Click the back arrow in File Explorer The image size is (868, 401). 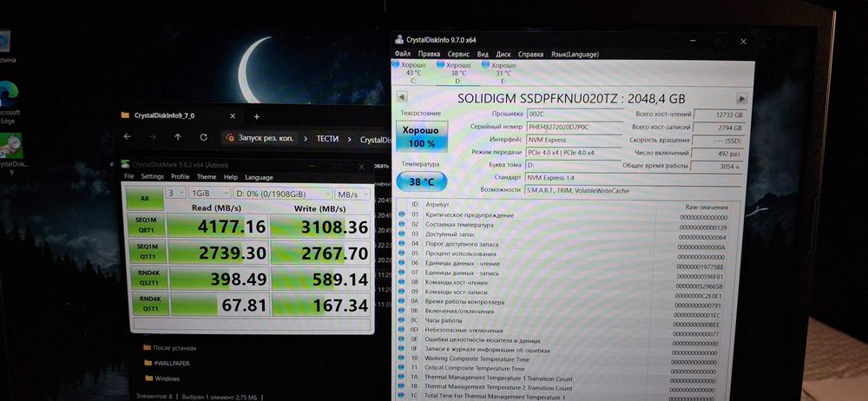click(128, 137)
